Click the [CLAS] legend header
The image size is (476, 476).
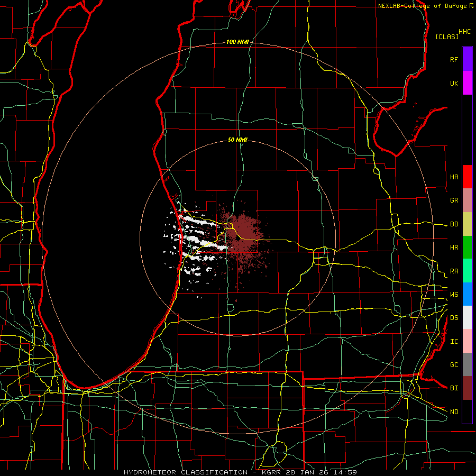[447, 36]
